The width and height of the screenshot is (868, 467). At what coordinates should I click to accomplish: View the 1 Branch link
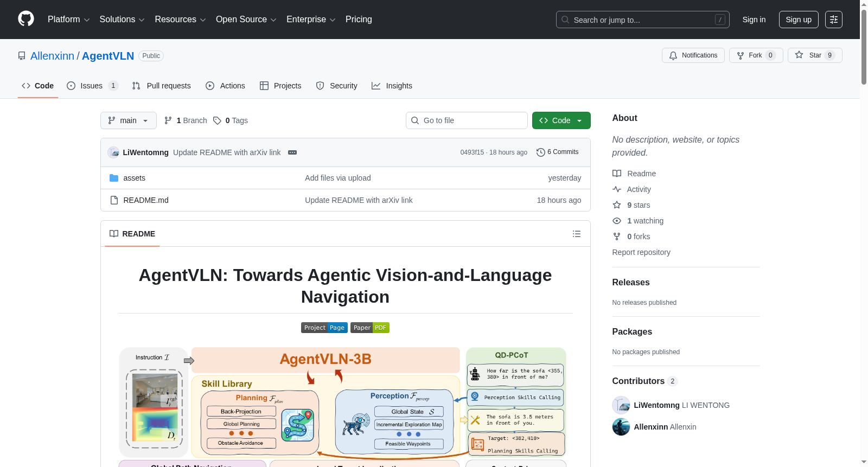(x=186, y=120)
